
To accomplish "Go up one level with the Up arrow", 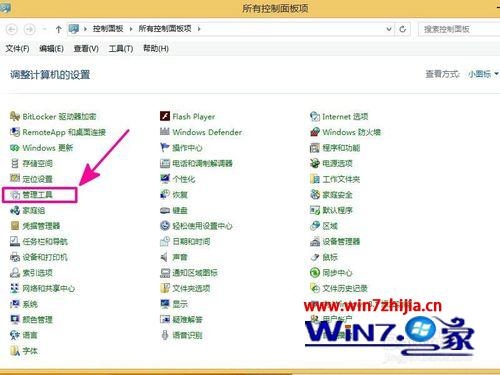I will point(58,29).
